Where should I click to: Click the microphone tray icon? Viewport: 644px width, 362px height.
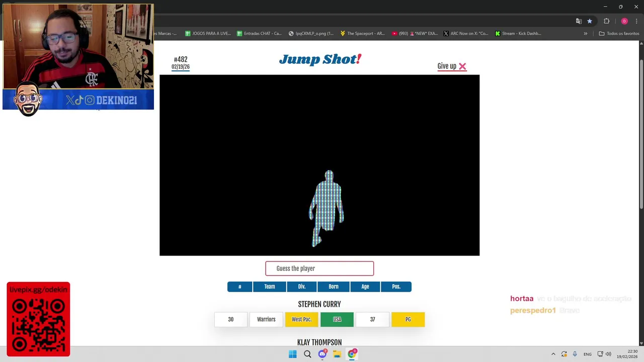tap(575, 354)
